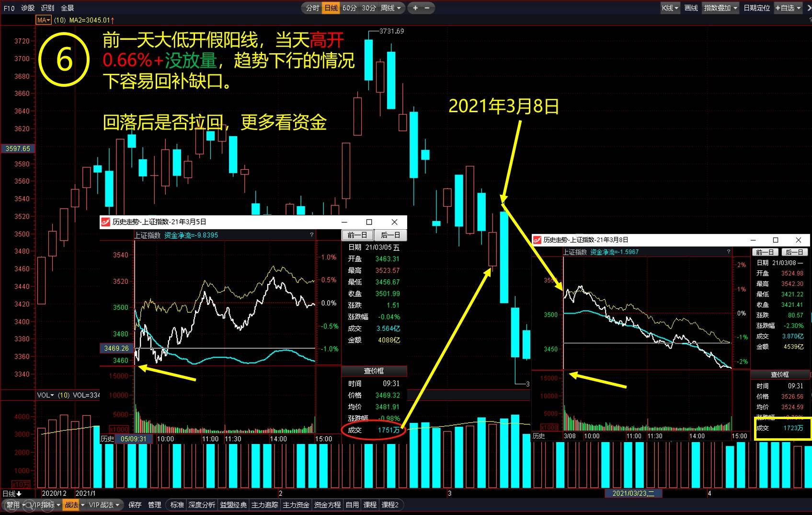Select the 资金方程 tab
The image size is (812, 515).
click(x=327, y=505)
